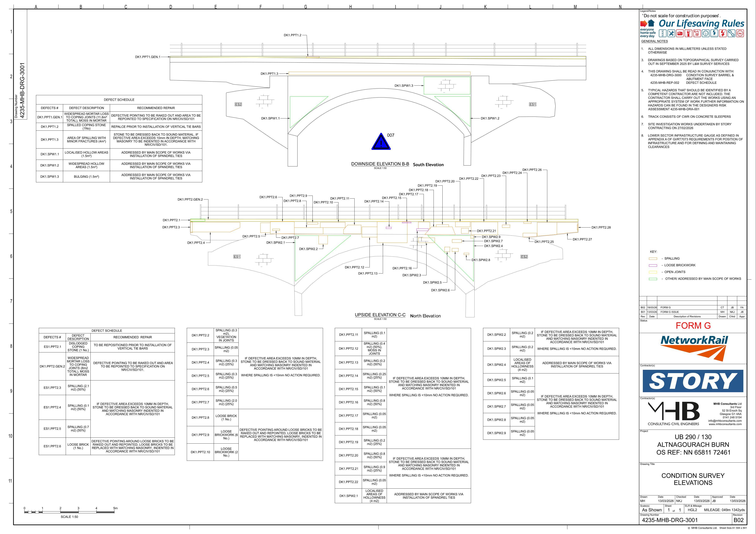756x534 pixels.
Task: Click the no mobile phone icon
Action: pos(697,33)
